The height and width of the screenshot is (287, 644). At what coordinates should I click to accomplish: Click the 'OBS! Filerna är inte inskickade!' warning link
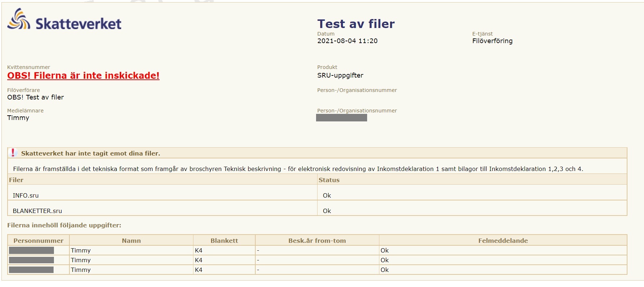[83, 75]
